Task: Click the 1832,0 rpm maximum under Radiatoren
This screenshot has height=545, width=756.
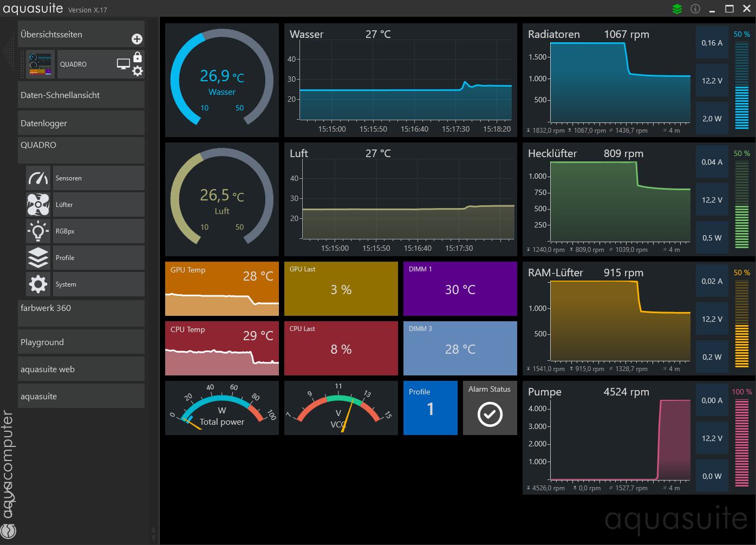Action: click(546, 131)
